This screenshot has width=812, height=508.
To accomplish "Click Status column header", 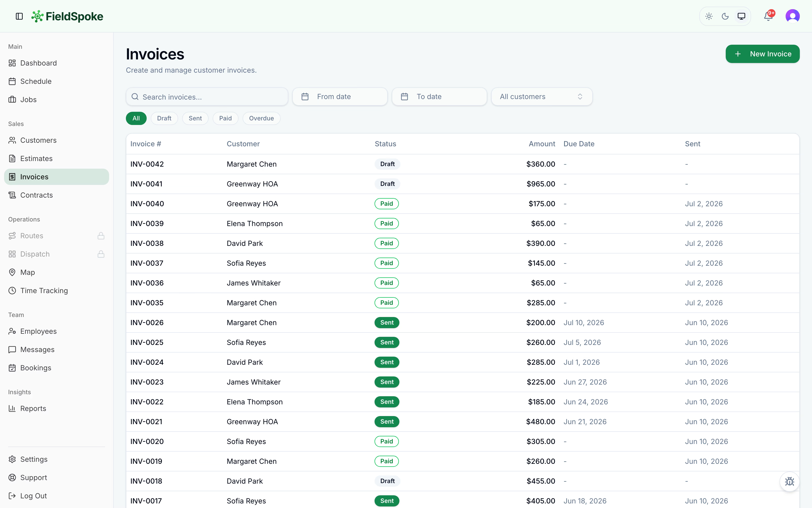I will tap(385, 144).
